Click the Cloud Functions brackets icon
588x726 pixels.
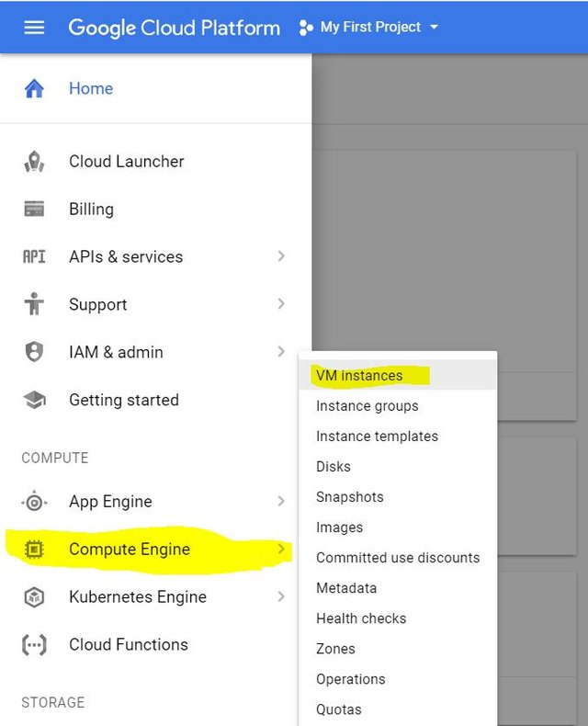[x=34, y=645]
